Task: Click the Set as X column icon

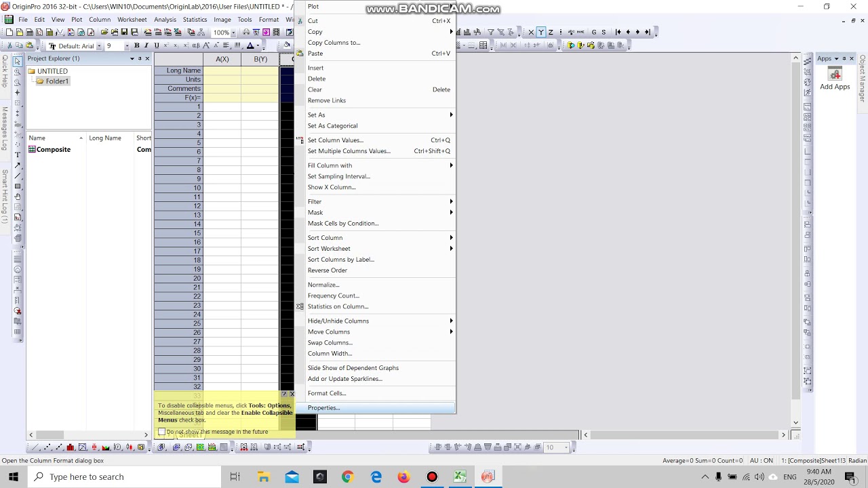Action: [531, 32]
